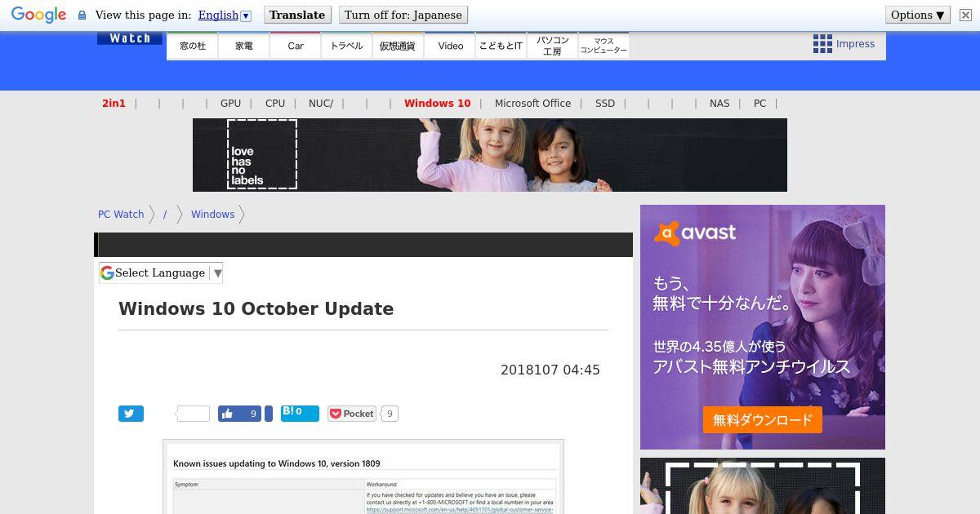Screen dimensions: 980x514
Task: Click the empty share count bubble
Action: pos(193,414)
